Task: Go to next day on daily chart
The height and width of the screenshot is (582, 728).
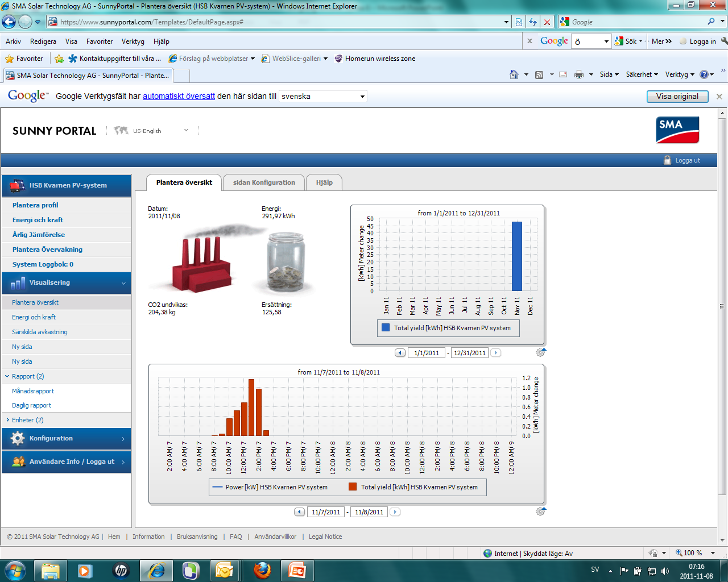Action: pos(395,512)
